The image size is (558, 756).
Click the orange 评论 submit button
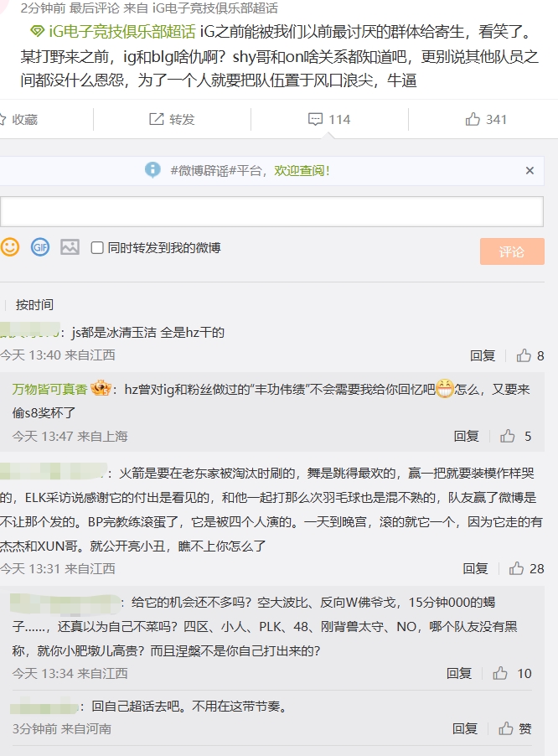[512, 251]
